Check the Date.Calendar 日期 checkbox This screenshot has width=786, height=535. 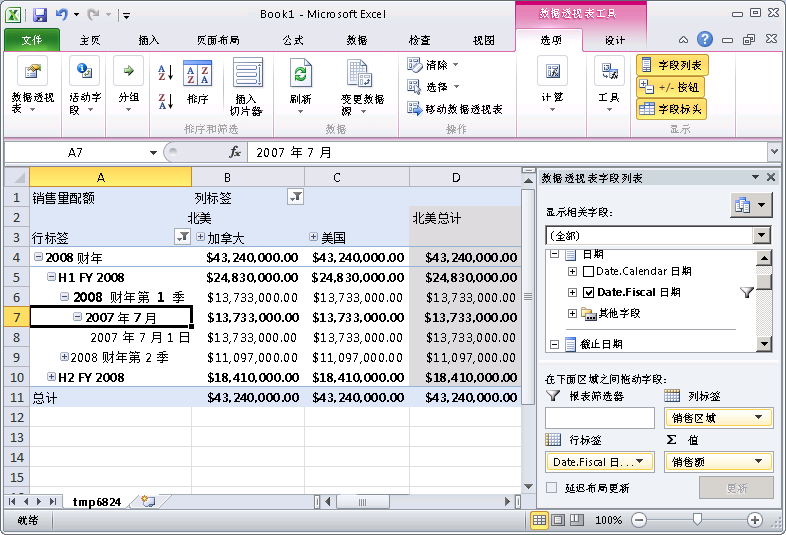pyautogui.click(x=588, y=272)
